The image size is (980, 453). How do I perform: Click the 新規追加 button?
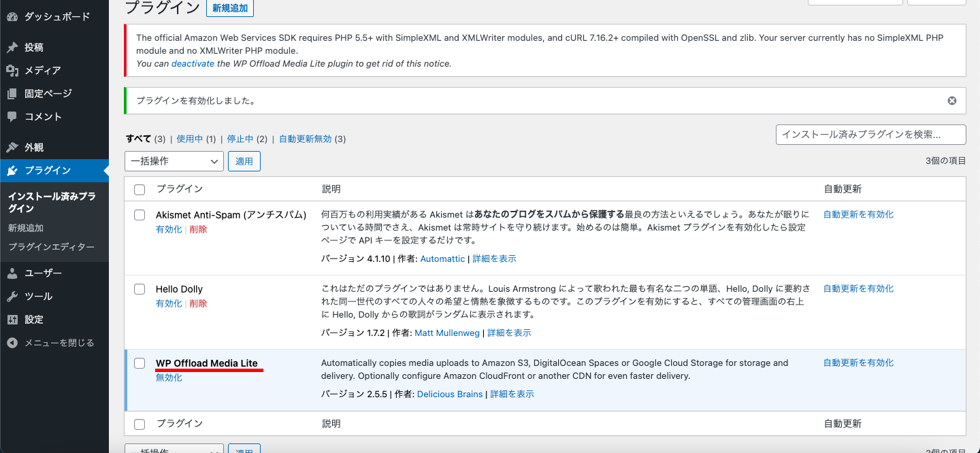[x=229, y=8]
